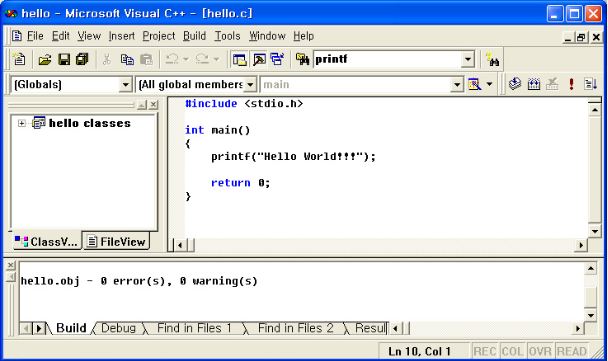Image resolution: width=608 pixels, height=361 pixels.
Task: Click the Ln 10, Col 1 status indicator
Action: [420, 351]
